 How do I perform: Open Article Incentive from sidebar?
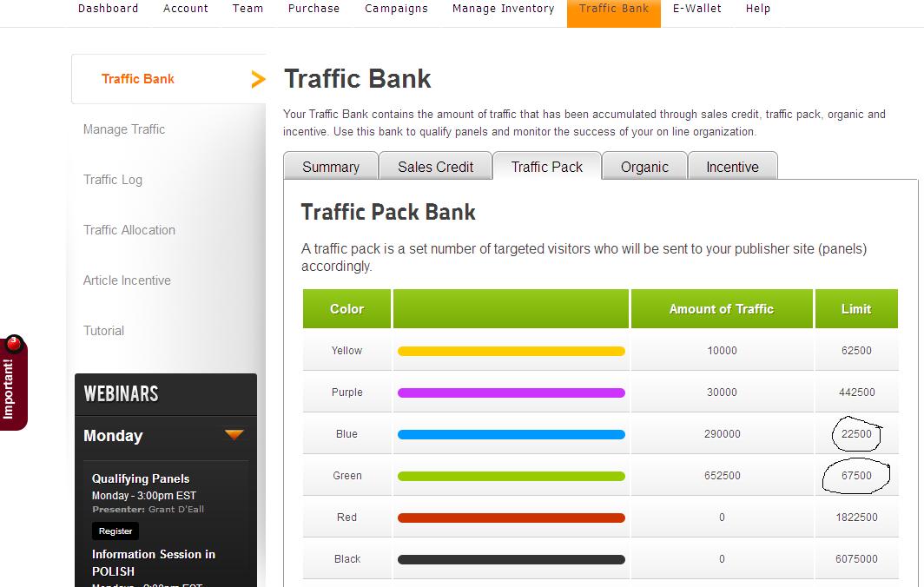[127, 280]
